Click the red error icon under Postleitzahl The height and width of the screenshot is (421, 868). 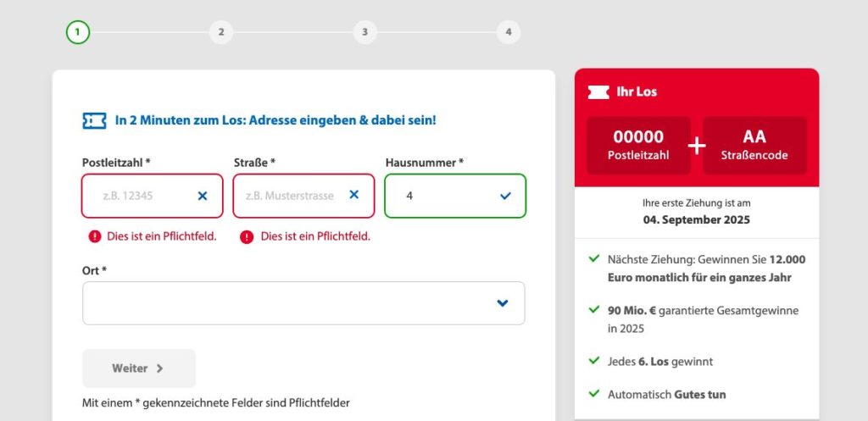(95, 237)
